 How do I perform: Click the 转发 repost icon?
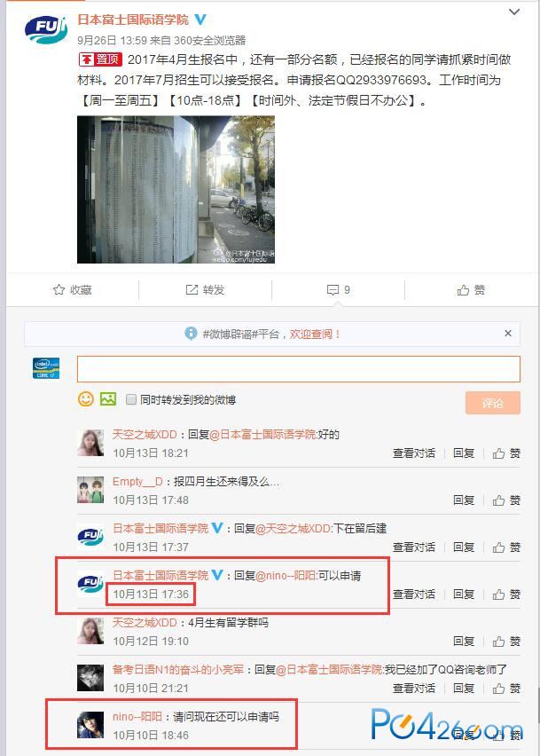click(192, 290)
